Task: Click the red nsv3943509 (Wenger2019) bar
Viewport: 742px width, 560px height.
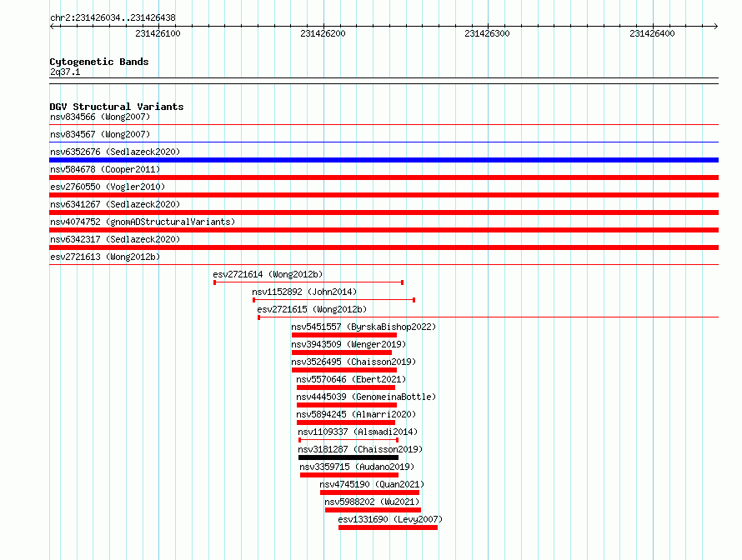Action: (342, 352)
